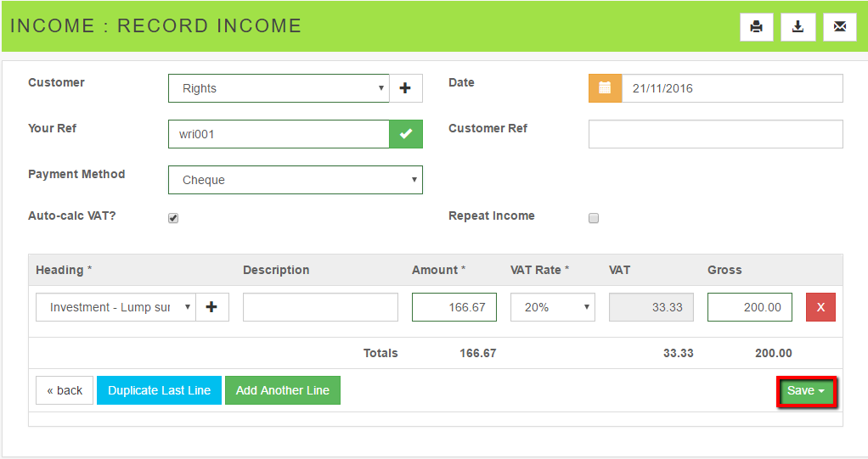Add new heading with plus icon

pyautogui.click(x=211, y=307)
